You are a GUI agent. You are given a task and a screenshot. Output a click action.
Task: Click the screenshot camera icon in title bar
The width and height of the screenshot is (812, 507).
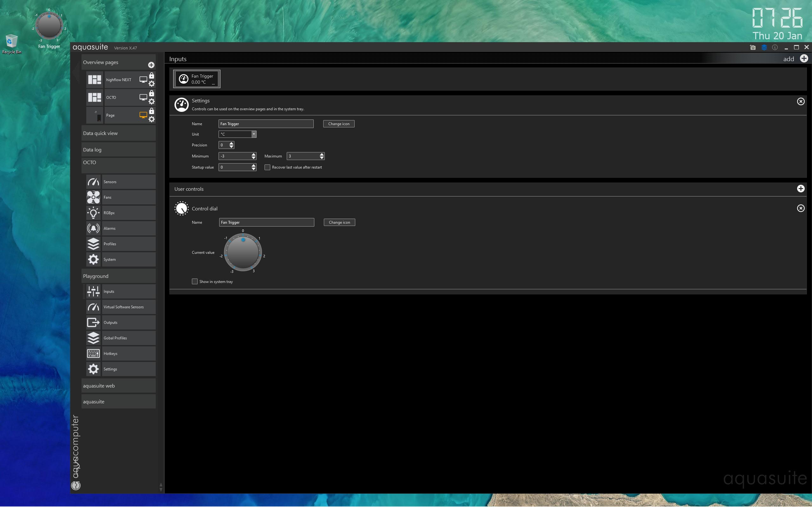click(753, 48)
